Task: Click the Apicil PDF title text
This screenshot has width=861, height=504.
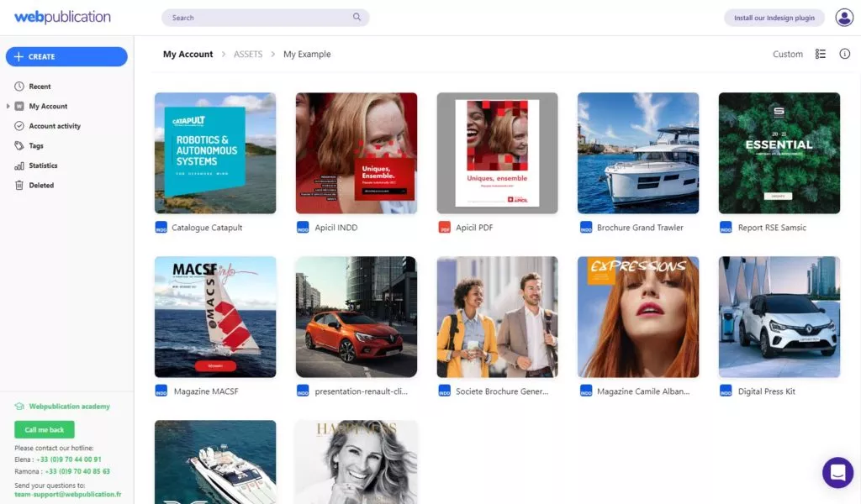Action: click(x=474, y=227)
